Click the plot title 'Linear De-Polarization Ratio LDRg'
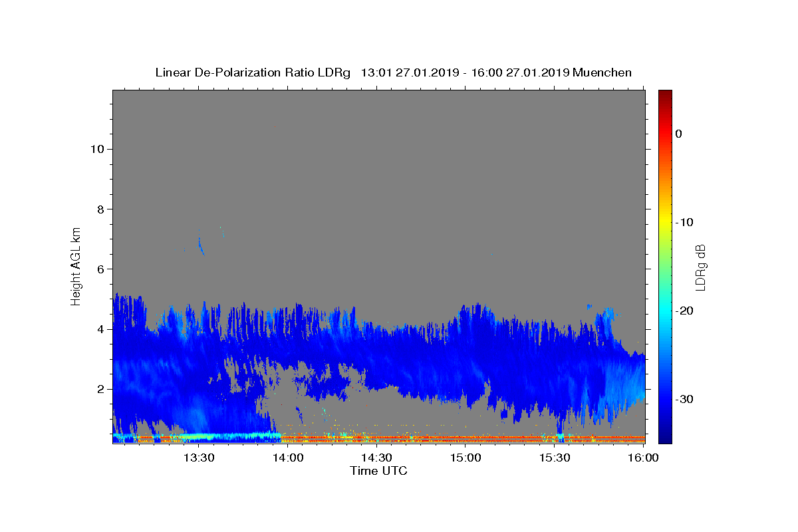 [x=253, y=72]
